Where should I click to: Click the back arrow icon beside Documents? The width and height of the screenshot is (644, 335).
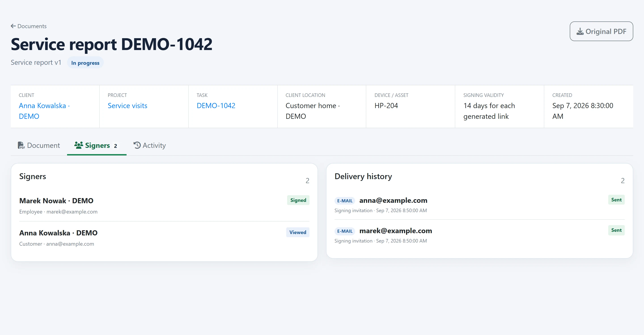tap(13, 26)
